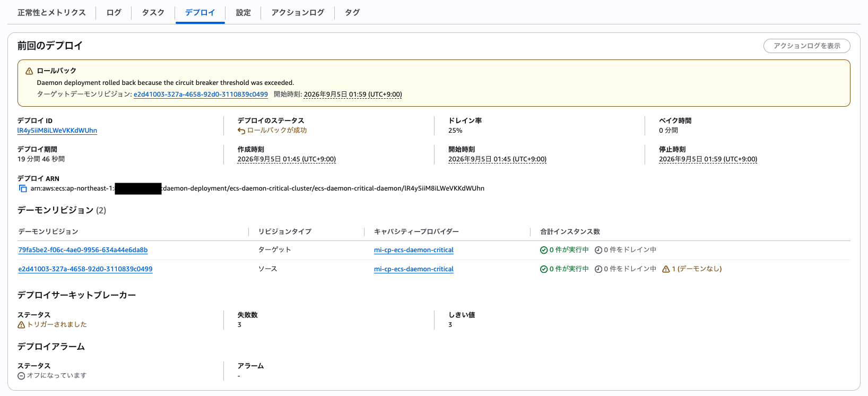Open deploy ID lR4y5iiM8iLWeVKKdWUhn link
Image resolution: width=868 pixels, height=396 pixels.
point(57,131)
